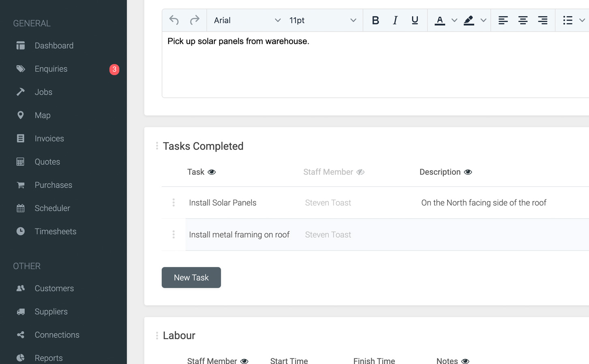The width and height of the screenshot is (589, 364).
Task: Click the Invoices document icon
Action: (20, 139)
